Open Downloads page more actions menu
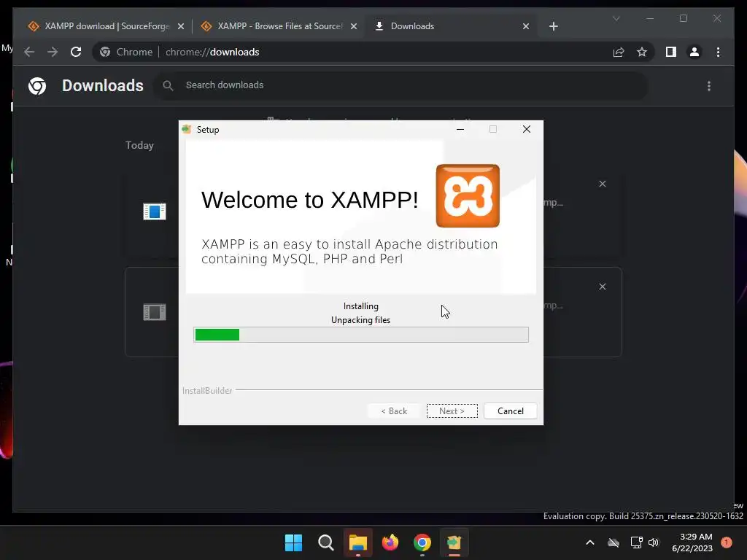Image resolution: width=747 pixels, height=560 pixels. tap(709, 86)
